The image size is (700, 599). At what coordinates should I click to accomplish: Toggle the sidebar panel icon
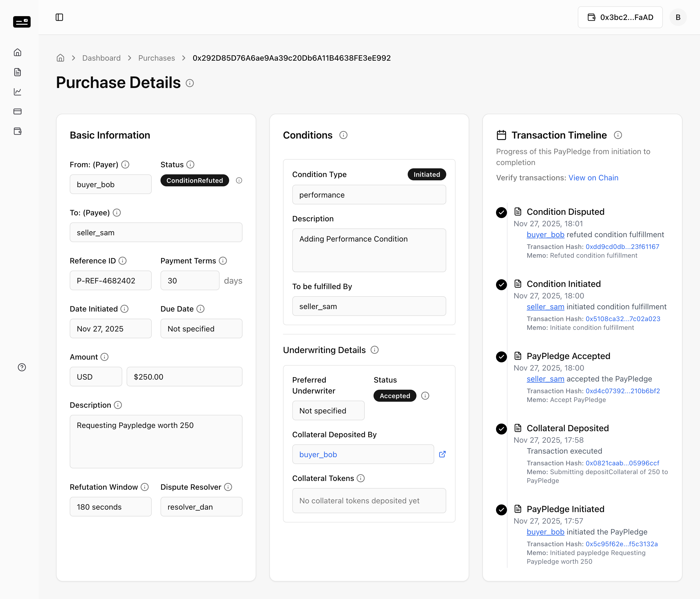click(59, 17)
